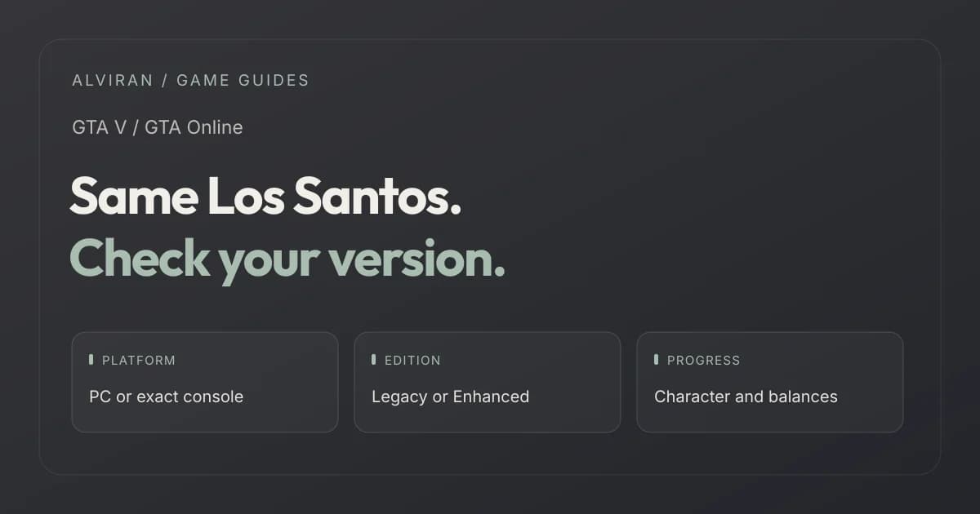Click PC or exact console text

tap(166, 397)
